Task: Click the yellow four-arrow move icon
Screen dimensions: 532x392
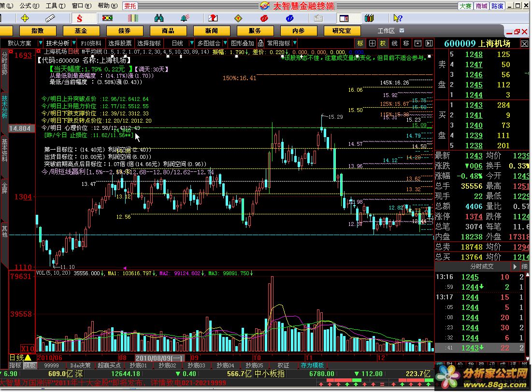Action: click(25, 18)
